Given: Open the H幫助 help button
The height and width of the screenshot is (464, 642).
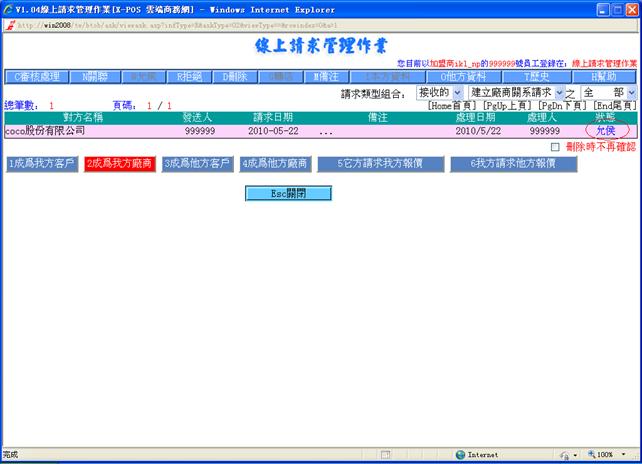Looking at the screenshot, I should coord(604,76).
